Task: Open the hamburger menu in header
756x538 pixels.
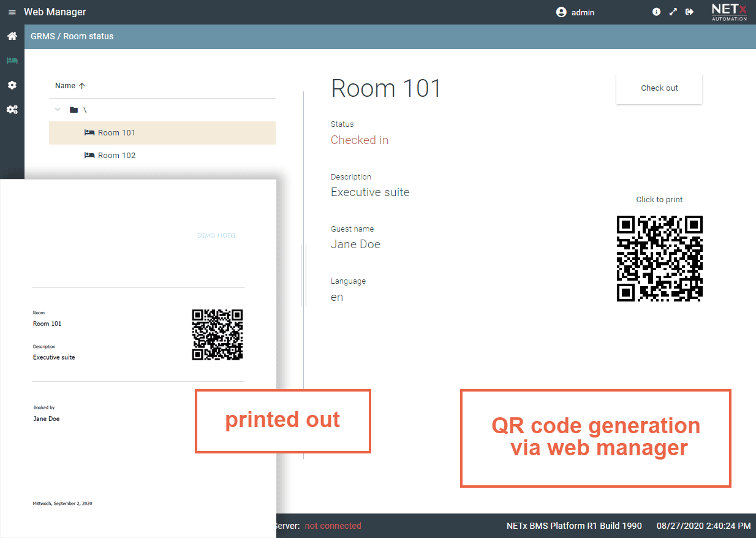Action: tap(12, 12)
